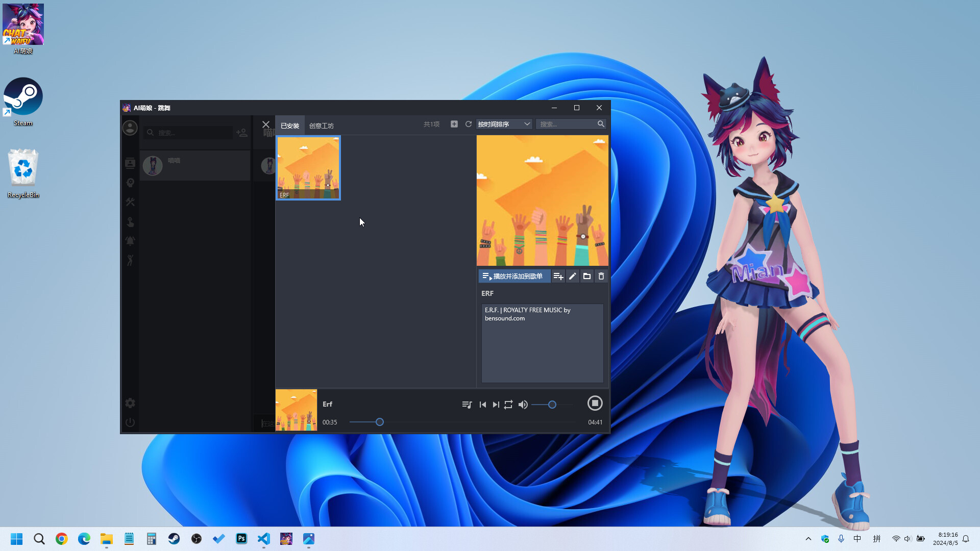Mute audio via the speaker icon

coord(523,405)
